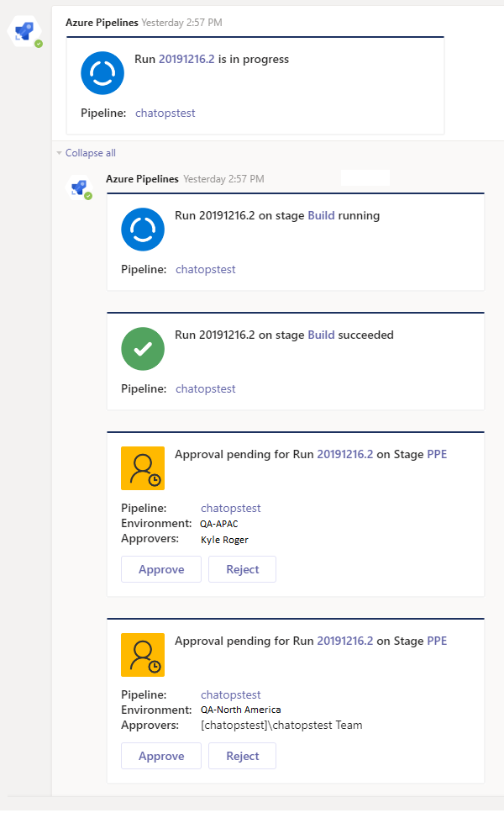Open Build stage link in succeeded card
The width and height of the screenshot is (504, 813).
(x=321, y=335)
